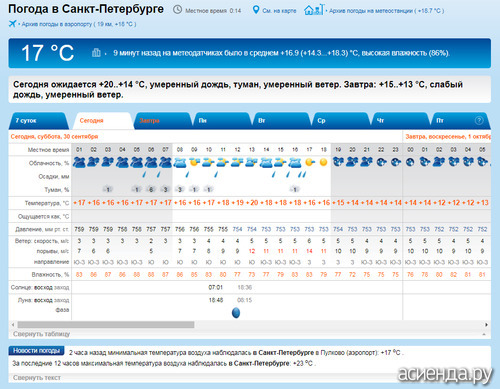Click the '+20' temperature at hour 13
The height and width of the screenshot is (389, 500).
252,203
